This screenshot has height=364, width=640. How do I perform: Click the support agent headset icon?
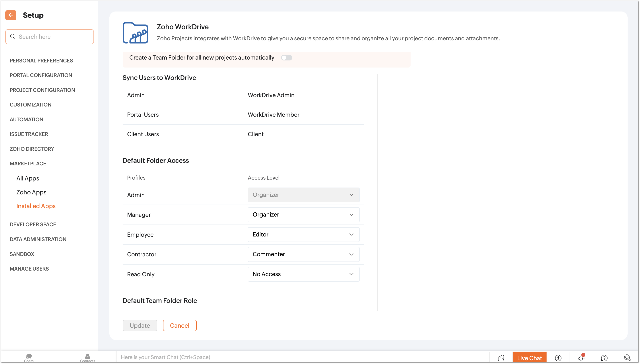pyautogui.click(x=501, y=358)
